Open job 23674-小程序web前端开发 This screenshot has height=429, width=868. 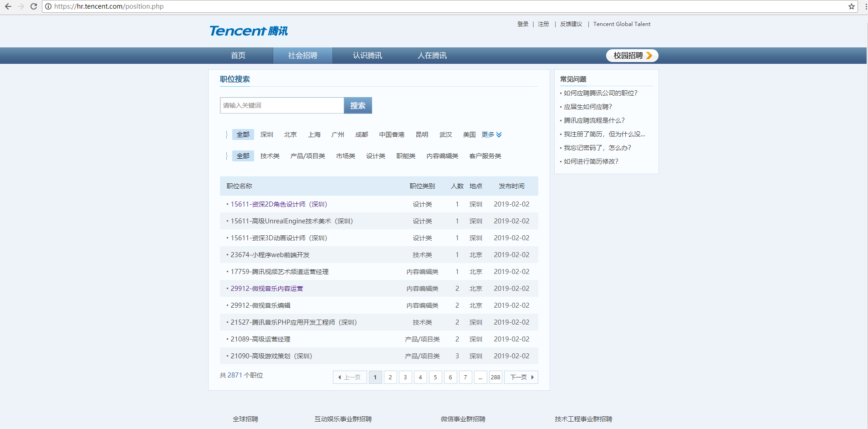pos(270,255)
